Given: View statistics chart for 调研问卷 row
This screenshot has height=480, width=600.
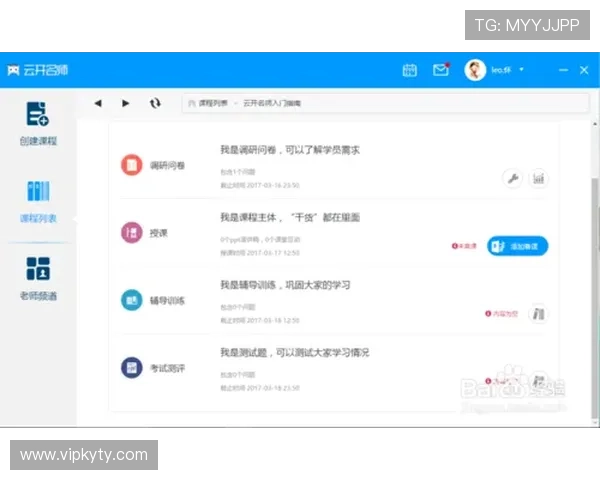Looking at the screenshot, I should 538,178.
